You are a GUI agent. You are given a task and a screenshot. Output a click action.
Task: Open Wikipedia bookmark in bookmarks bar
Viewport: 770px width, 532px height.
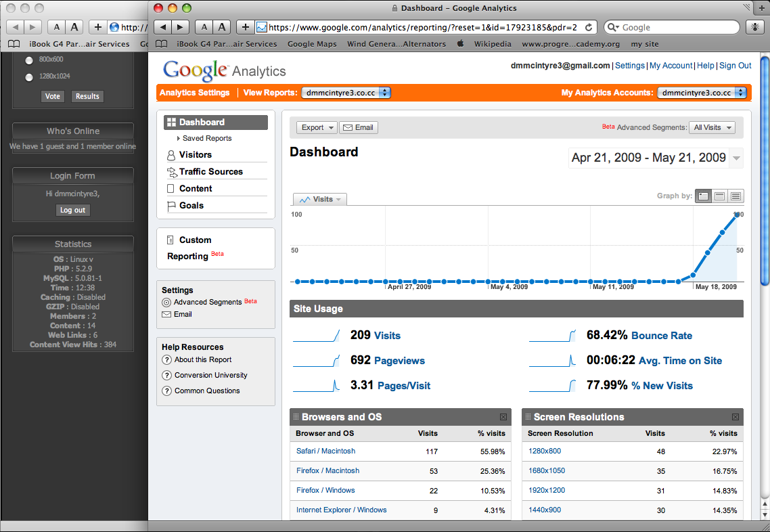pos(493,44)
